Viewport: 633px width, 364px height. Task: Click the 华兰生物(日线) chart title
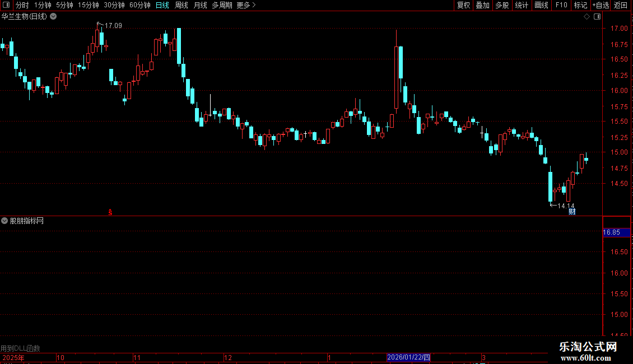[x=24, y=17]
